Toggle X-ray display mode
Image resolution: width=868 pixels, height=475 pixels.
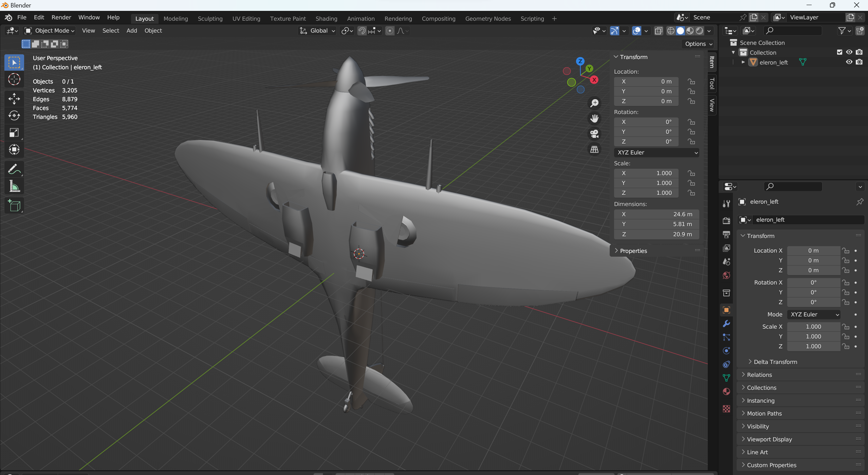tap(658, 31)
